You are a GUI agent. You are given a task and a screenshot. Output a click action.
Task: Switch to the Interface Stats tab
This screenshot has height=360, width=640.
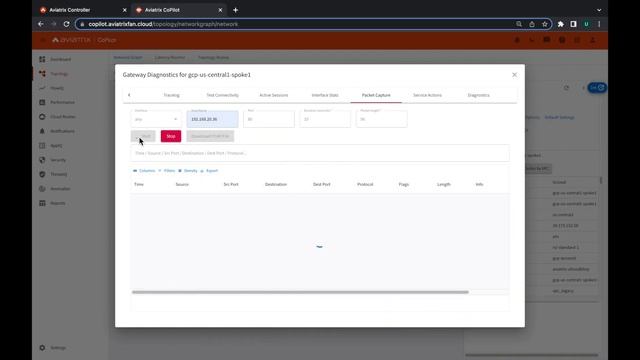tap(325, 95)
